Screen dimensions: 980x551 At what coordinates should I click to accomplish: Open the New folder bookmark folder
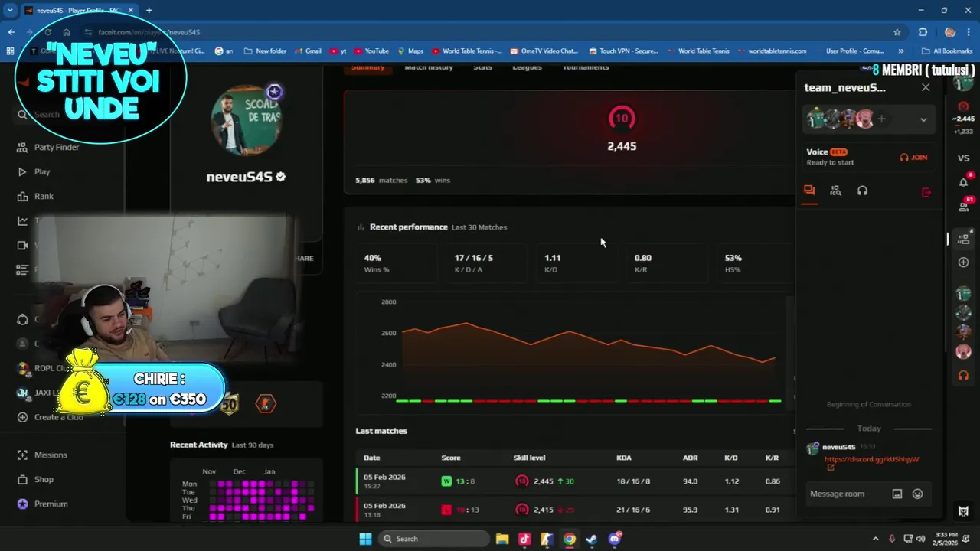(x=265, y=51)
